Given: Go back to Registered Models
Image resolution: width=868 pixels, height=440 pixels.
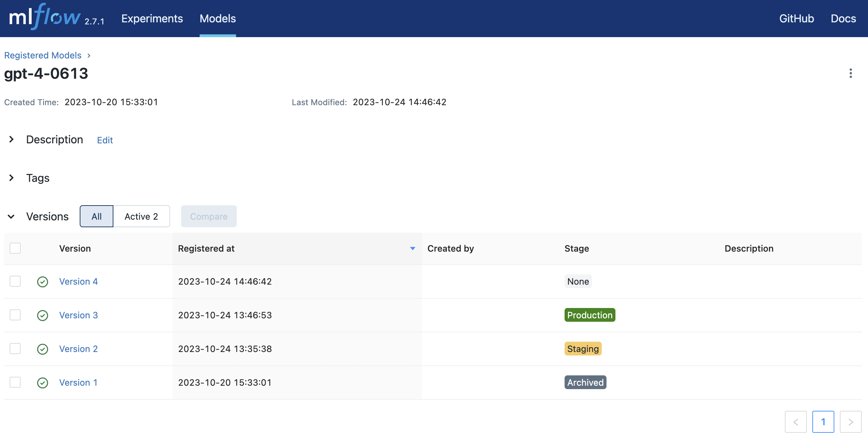Looking at the screenshot, I should [43, 55].
